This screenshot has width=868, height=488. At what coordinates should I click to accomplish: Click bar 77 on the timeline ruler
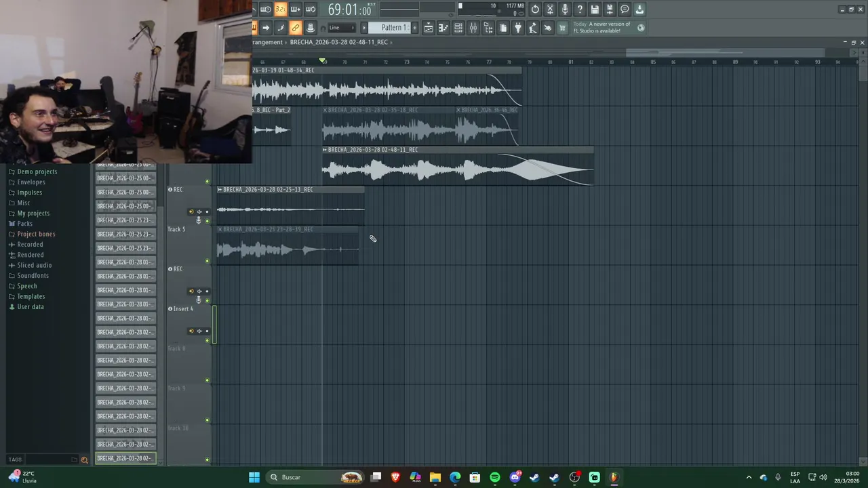click(x=489, y=62)
